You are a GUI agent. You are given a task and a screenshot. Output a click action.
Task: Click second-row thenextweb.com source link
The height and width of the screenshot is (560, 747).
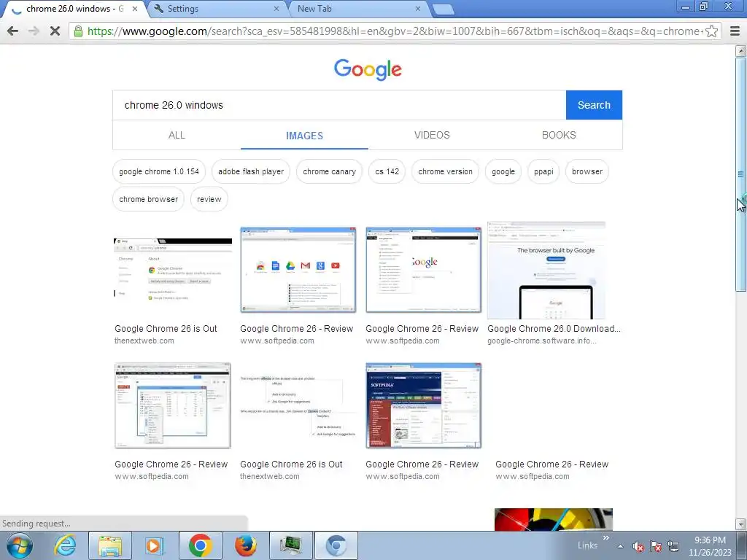pyautogui.click(x=270, y=477)
